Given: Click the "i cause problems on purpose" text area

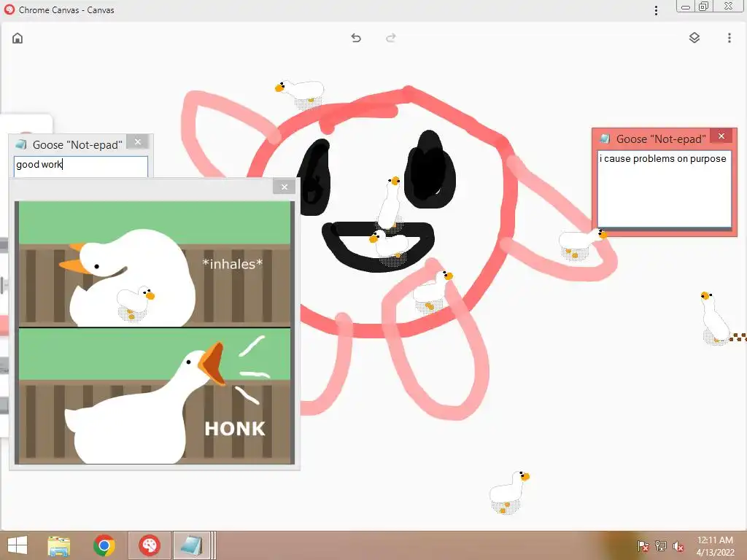Looking at the screenshot, I should point(665,189).
